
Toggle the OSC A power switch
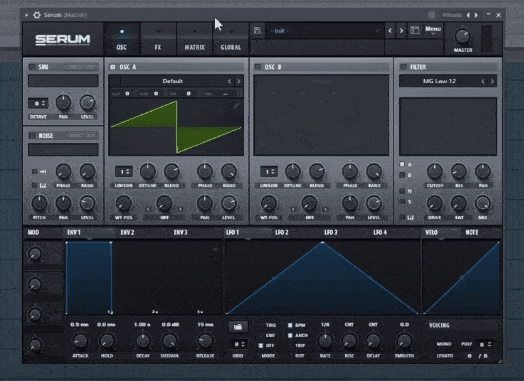113,67
